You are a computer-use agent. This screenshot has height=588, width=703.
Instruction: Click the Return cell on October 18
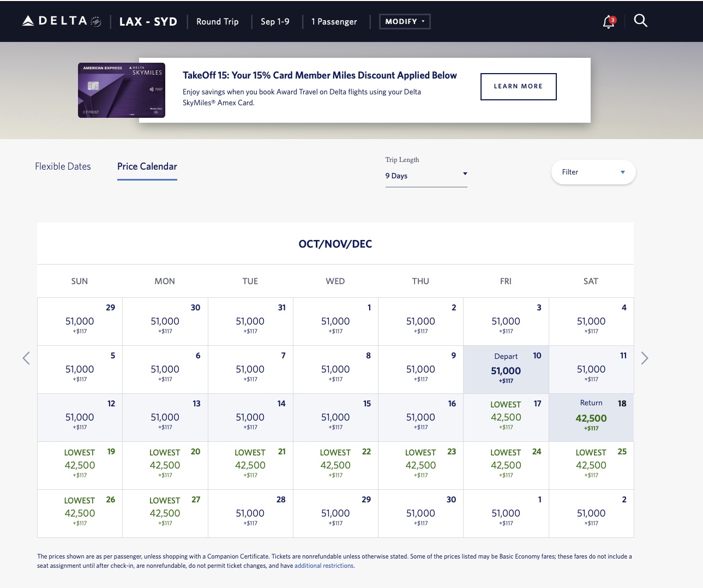click(x=591, y=417)
